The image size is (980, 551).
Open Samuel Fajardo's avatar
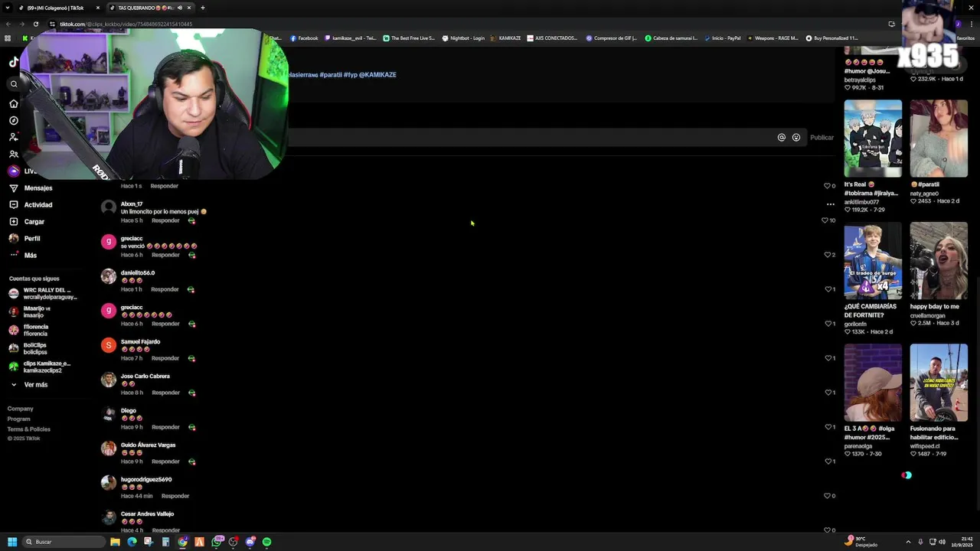pyautogui.click(x=109, y=345)
